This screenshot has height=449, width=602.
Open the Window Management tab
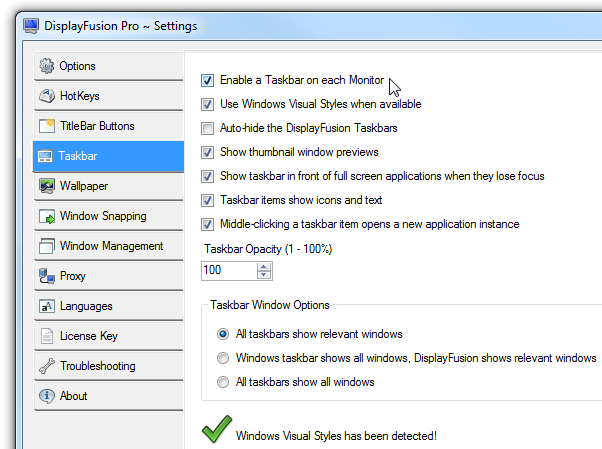tap(109, 246)
